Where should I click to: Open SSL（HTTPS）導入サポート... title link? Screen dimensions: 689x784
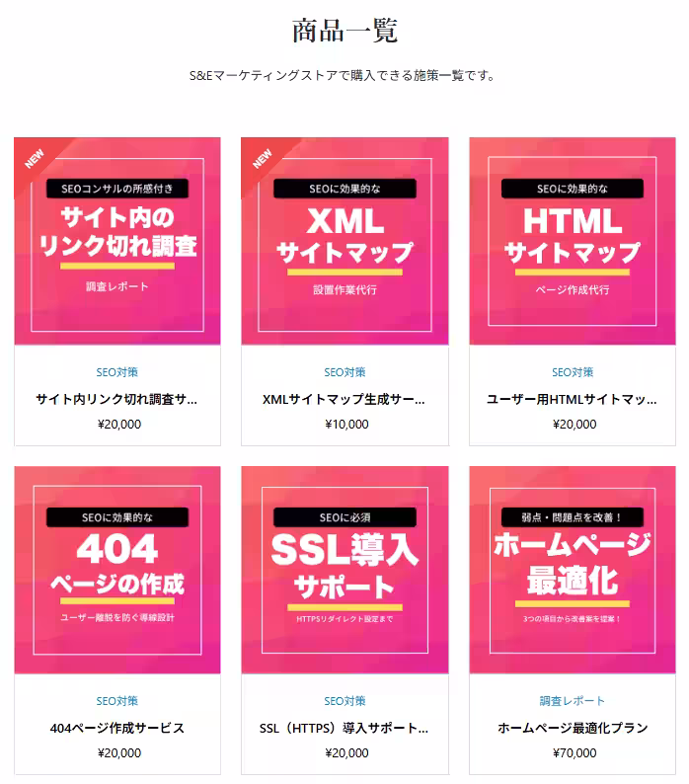point(344,728)
